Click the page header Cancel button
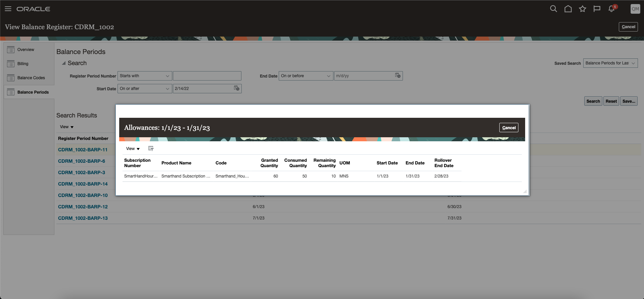 [x=628, y=27]
